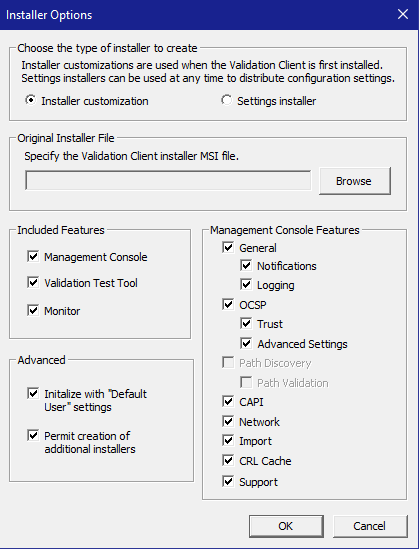Image resolution: width=419 pixels, height=549 pixels.
Task: Toggle the Trust checkbox under OCSP
Action: coord(246,324)
